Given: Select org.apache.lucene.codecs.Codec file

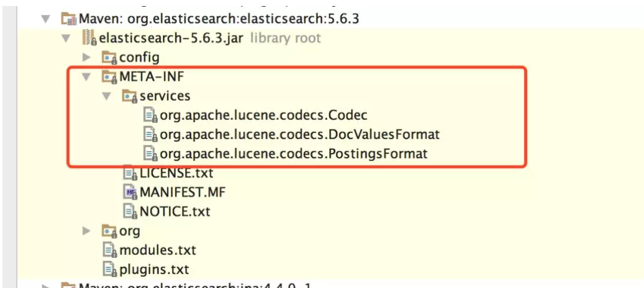Looking at the screenshot, I should pyautogui.click(x=255, y=115).
